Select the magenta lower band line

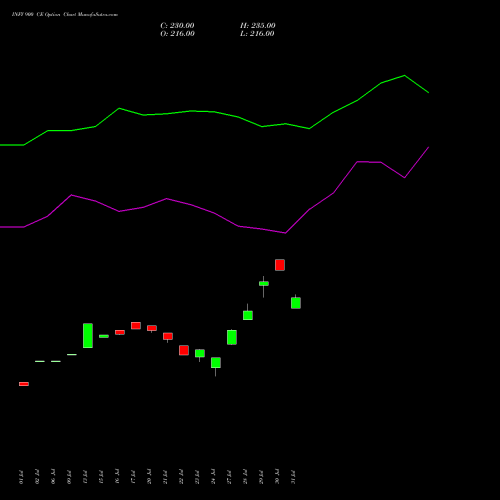(214, 213)
